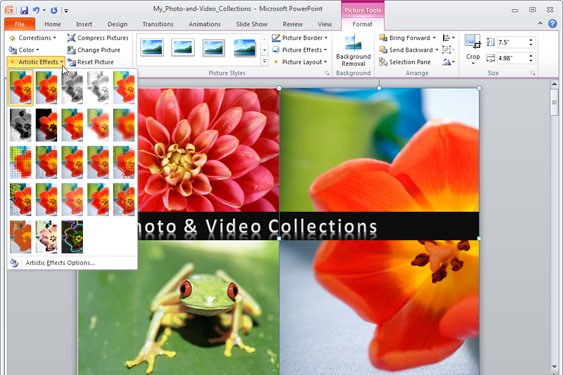Click the vertical scrollbar down arrow
The image size is (563, 375).
[554, 367]
